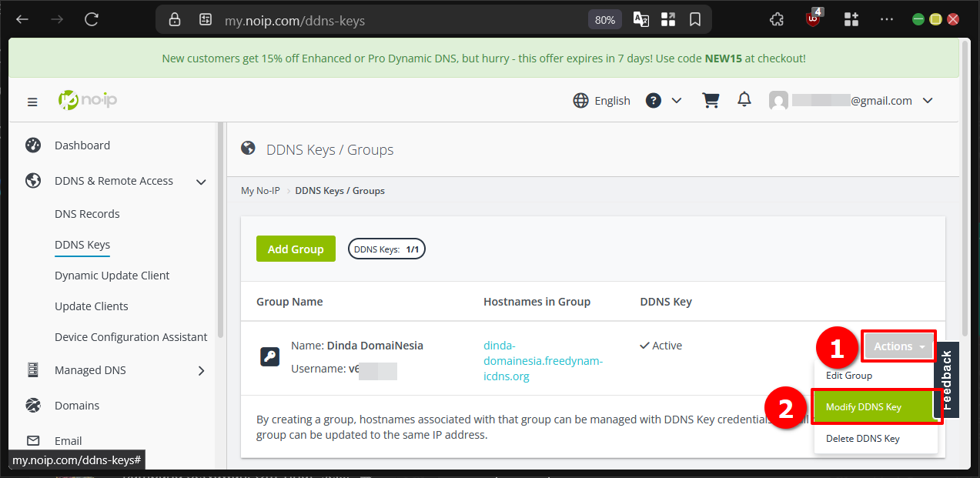Click the bookmark page icon
The width and height of the screenshot is (980, 478).
695,20
